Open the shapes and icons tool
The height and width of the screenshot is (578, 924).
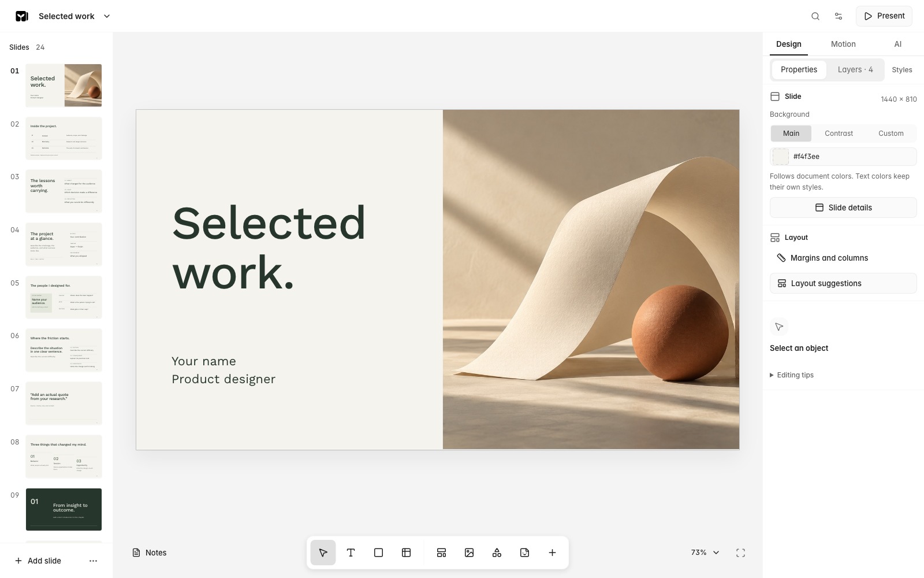[x=497, y=553]
